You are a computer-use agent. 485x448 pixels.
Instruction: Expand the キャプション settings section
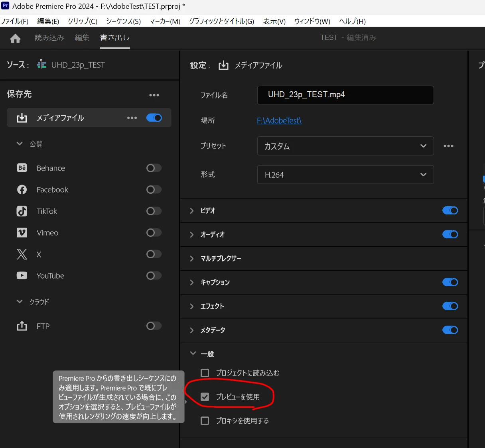(x=192, y=283)
